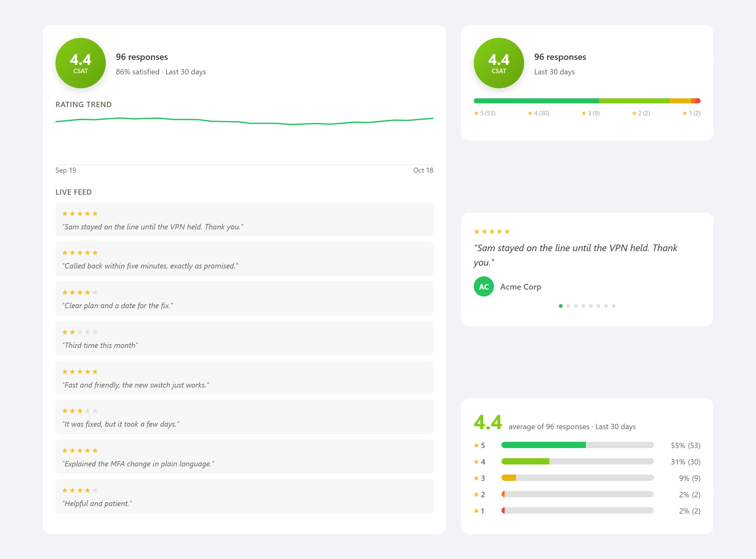Open the "Called back within five minutes" quote
Screen dimensions: 756x559
[150, 266]
